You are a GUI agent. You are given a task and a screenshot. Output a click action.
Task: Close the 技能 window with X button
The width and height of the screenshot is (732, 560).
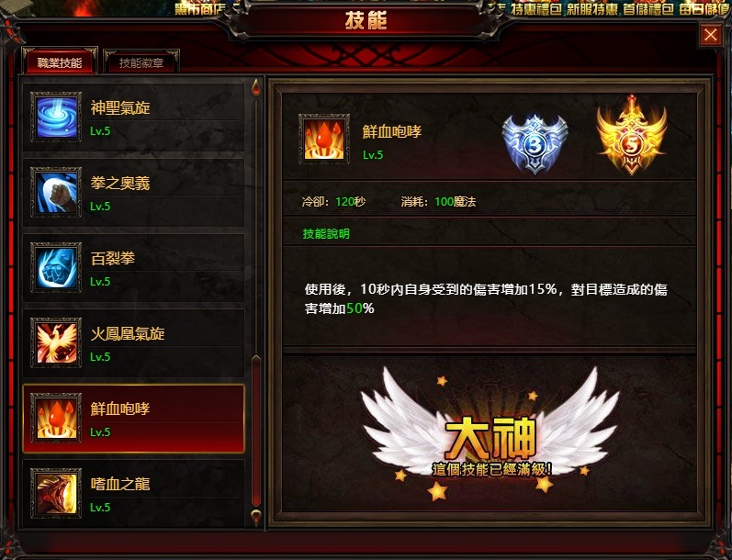coord(711,35)
